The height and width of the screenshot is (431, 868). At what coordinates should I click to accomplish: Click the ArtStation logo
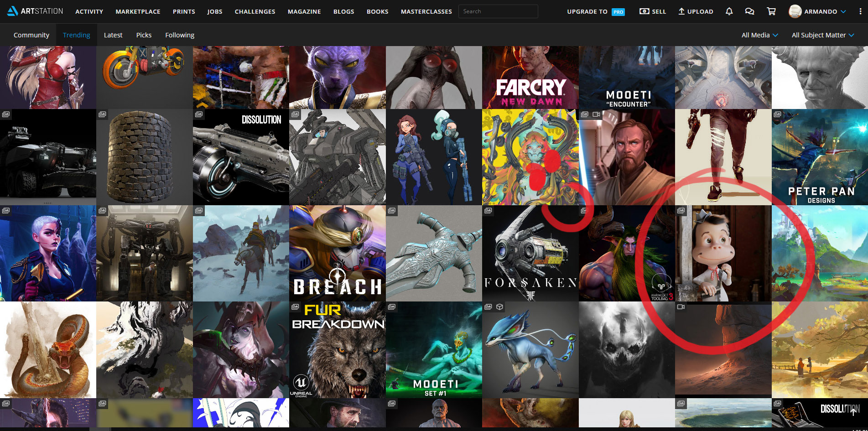[x=35, y=11]
